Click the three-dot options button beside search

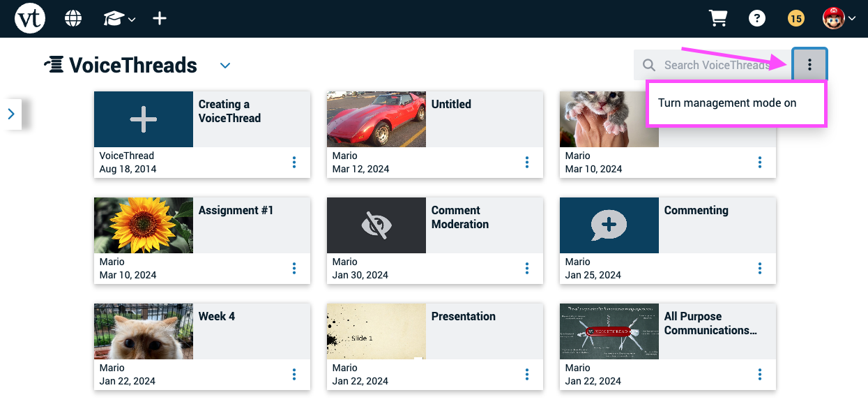pos(809,65)
